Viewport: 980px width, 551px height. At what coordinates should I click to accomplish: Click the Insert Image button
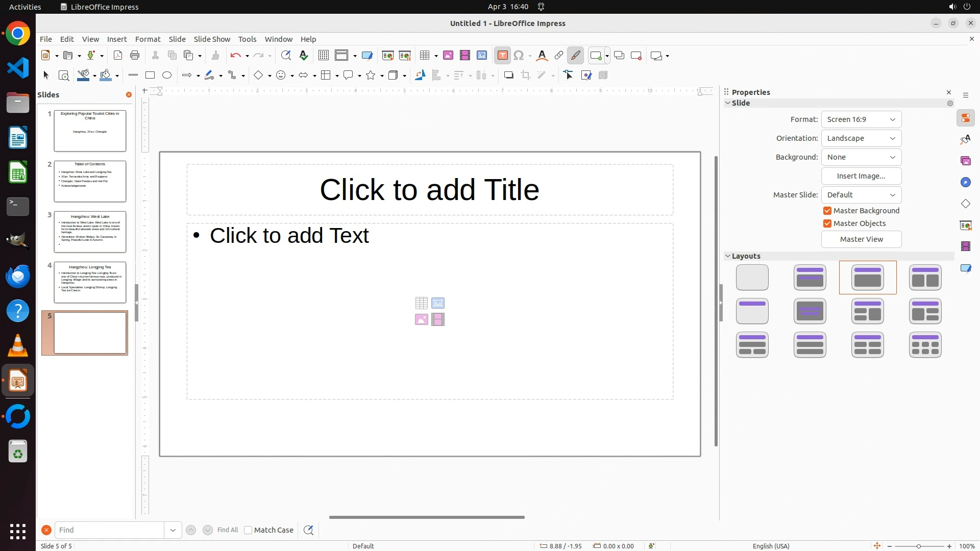point(861,176)
